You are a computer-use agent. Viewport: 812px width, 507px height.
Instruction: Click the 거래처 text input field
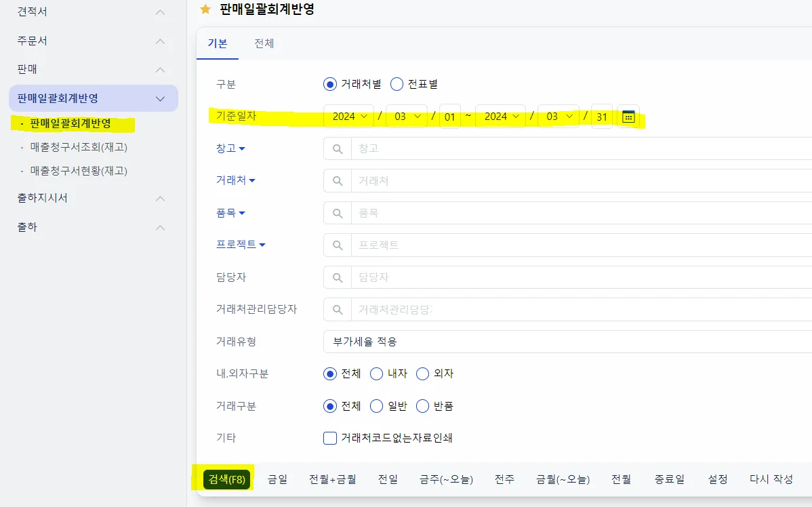pyautogui.click(x=582, y=181)
